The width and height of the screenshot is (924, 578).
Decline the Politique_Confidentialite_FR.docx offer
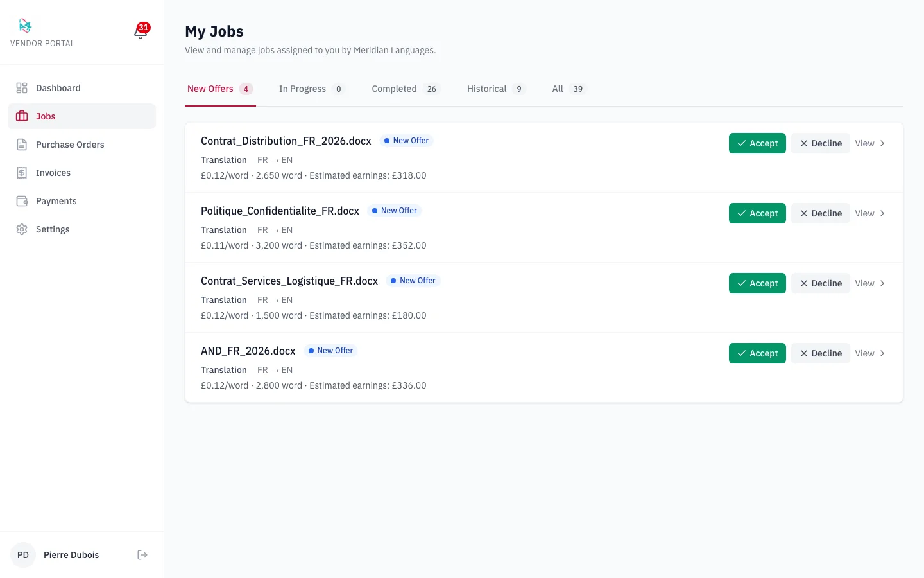[x=820, y=213]
